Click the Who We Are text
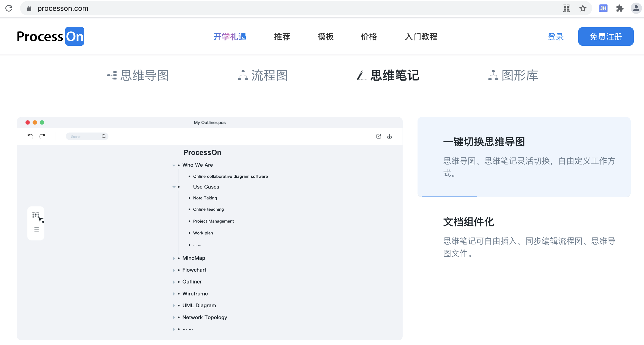This screenshot has height=345, width=644. 198,165
